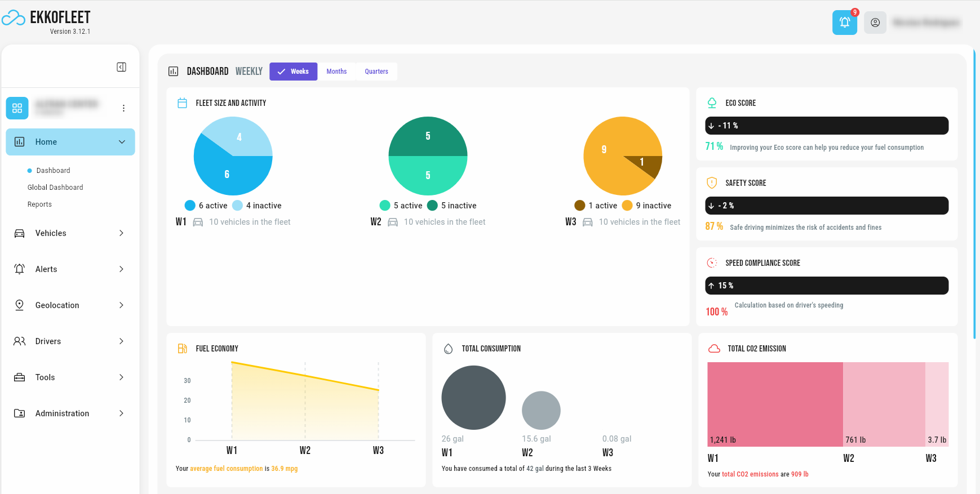The image size is (980, 494).
Task: Click the Safety Score shield icon
Action: 712,183
